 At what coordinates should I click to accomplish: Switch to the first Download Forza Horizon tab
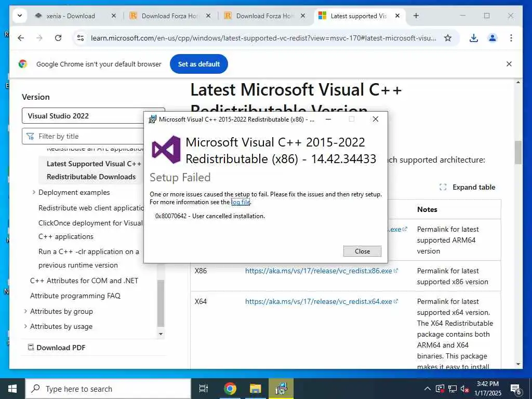pyautogui.click(x=169, y=16)
